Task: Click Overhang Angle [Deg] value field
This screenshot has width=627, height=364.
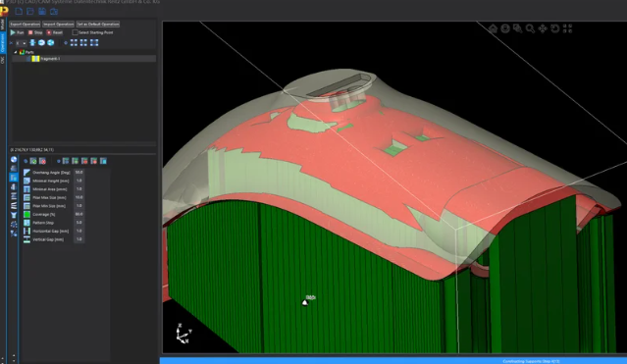Action: [79, 173]
